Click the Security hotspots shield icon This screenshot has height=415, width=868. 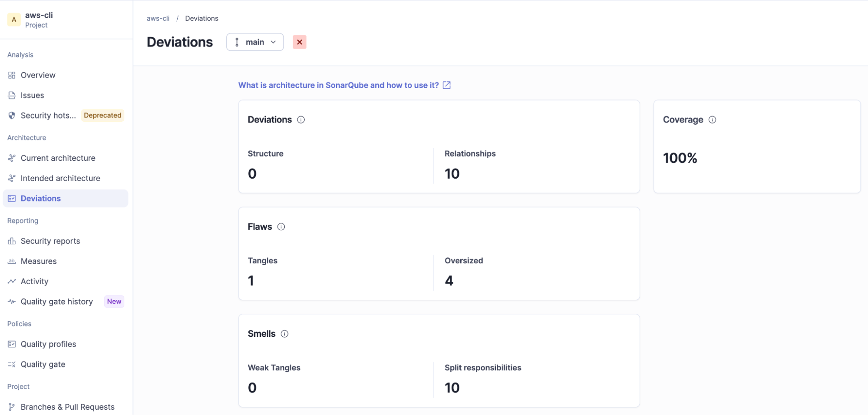(x=12, y=116)
